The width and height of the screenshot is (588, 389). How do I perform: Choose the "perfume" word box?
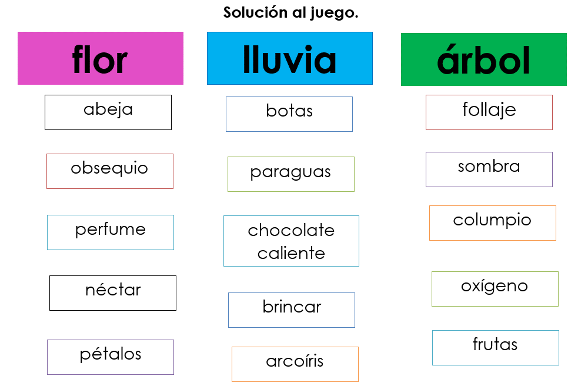tap(111, 232)
